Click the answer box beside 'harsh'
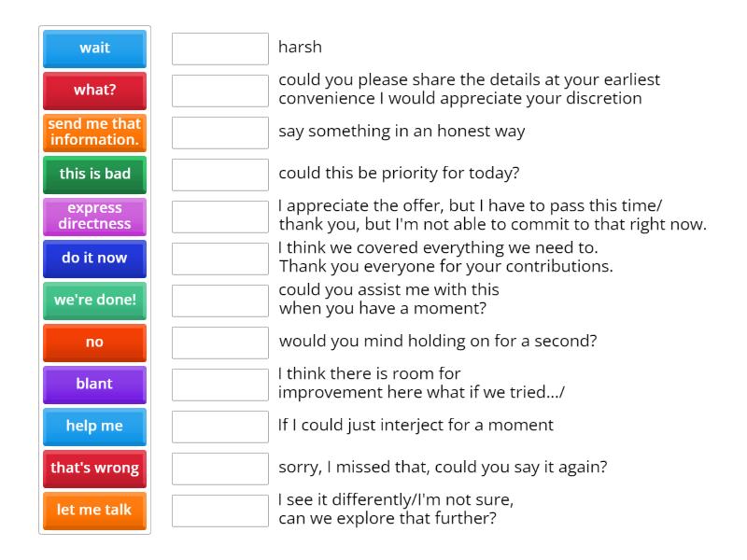 tap(219, 47)
